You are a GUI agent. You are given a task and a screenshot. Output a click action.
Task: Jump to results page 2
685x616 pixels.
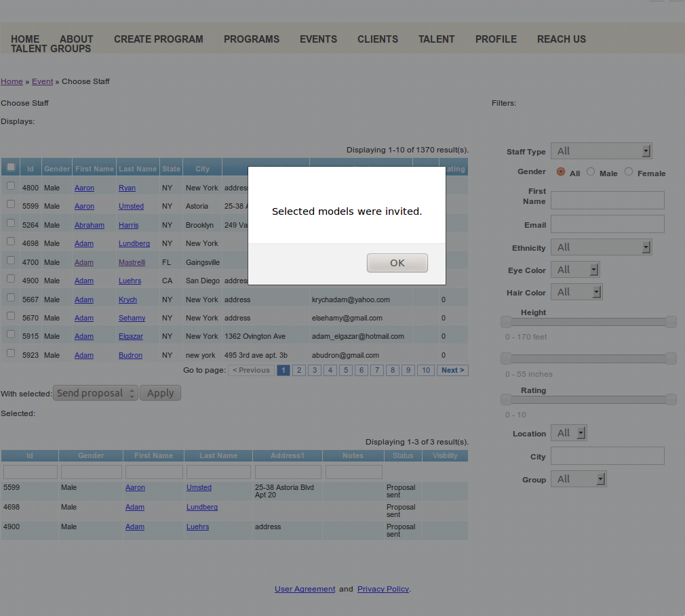point(299,370)
